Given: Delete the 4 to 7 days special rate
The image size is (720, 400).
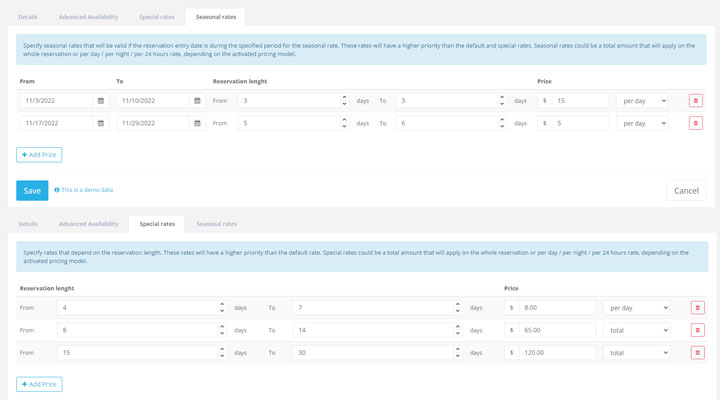Looking at the screenshot, I should point(697,308).
